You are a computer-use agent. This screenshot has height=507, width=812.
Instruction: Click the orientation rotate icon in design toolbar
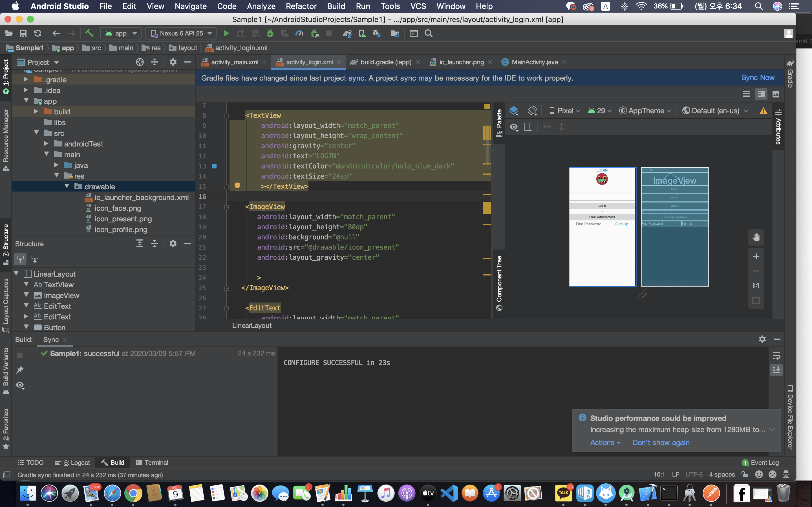pyautogui.click(x=533, y=111)
